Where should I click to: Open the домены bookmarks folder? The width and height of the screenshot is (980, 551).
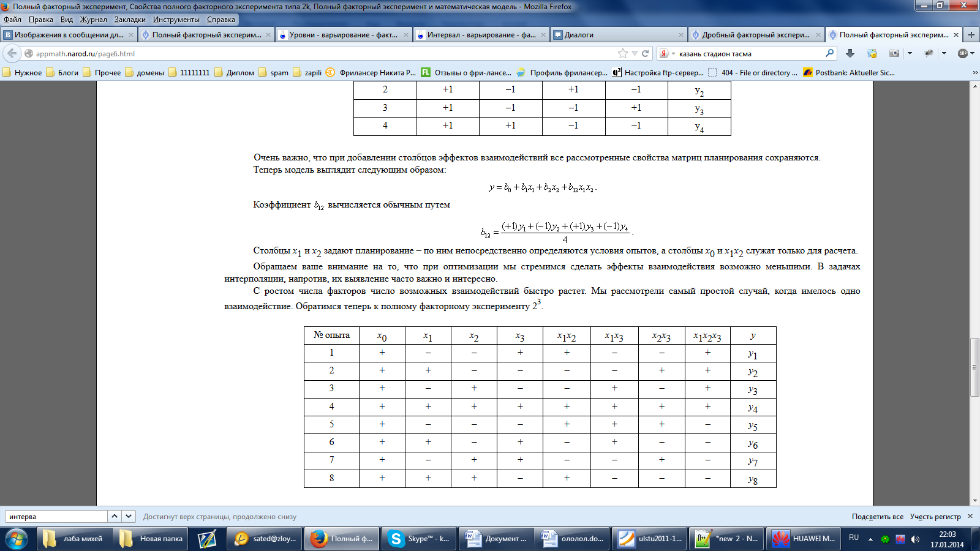click(145, 72)
